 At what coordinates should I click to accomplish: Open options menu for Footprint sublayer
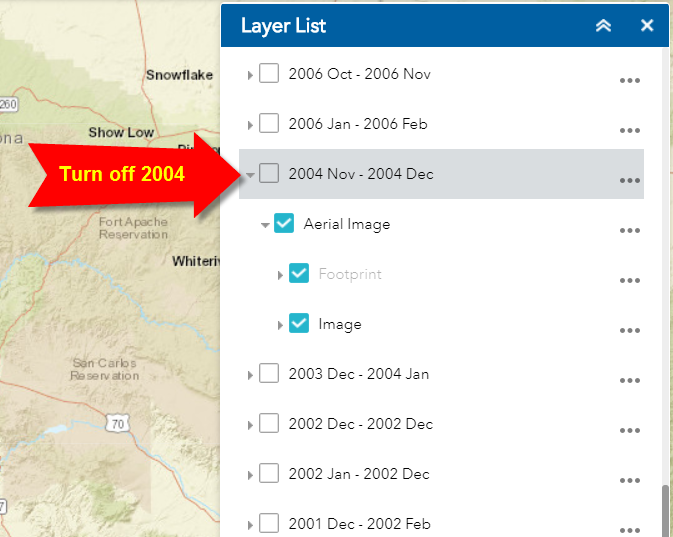click(629, 280)
